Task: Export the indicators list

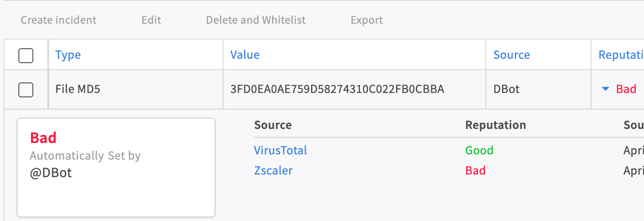Action: (367, 20)
